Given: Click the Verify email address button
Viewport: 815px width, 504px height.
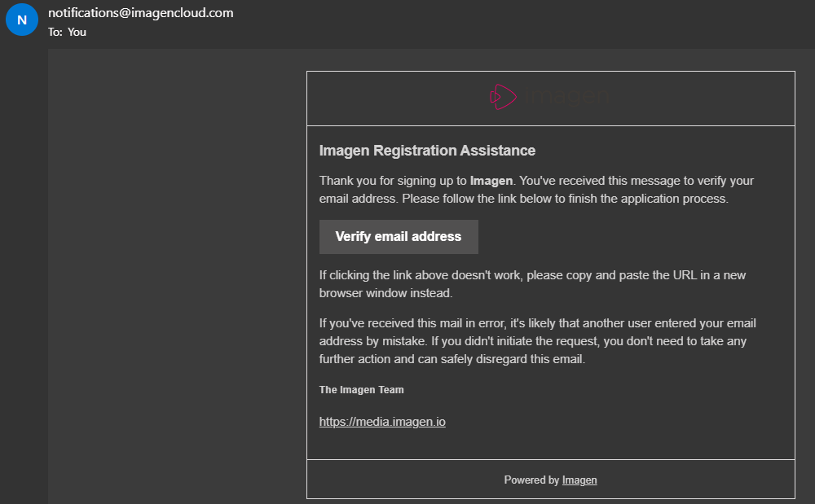Looking at the screenshot, I should 399,237.
